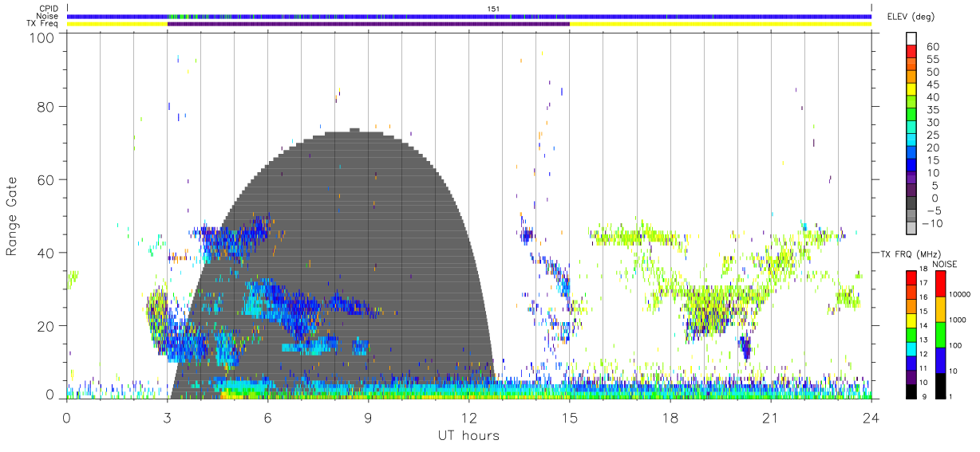Click the CPID label above the plot

49,9
